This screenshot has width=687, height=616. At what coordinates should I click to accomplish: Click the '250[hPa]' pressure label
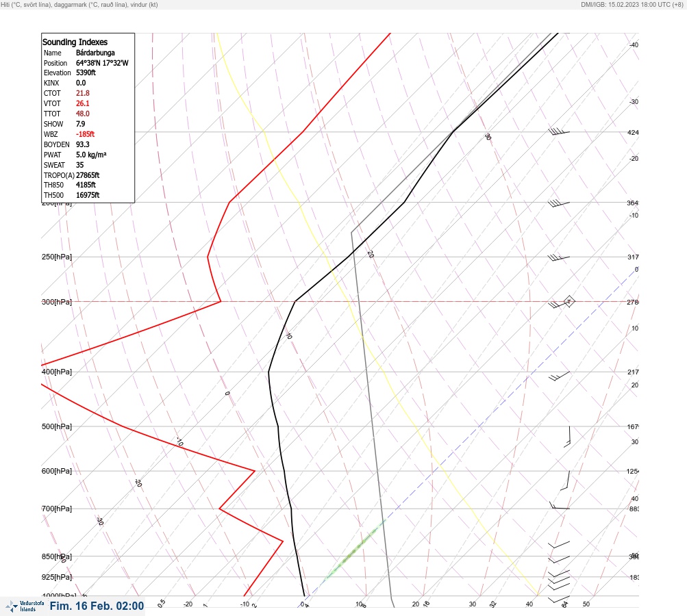point(57,257)
